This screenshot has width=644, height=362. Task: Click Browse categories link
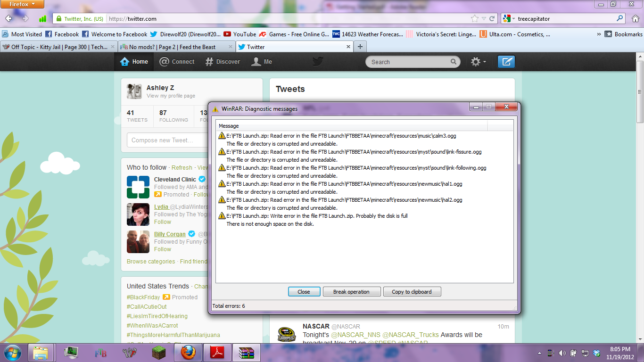tap(151, 261)
